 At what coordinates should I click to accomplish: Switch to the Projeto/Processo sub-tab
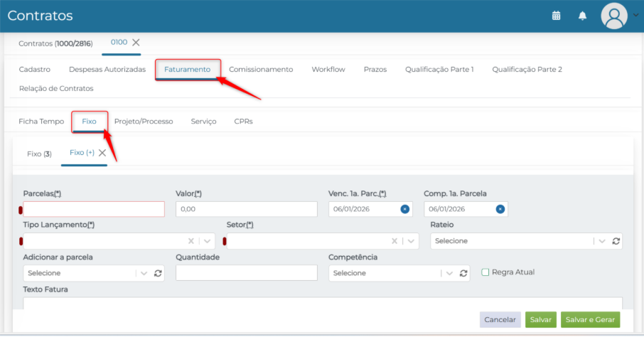(144, 122)
